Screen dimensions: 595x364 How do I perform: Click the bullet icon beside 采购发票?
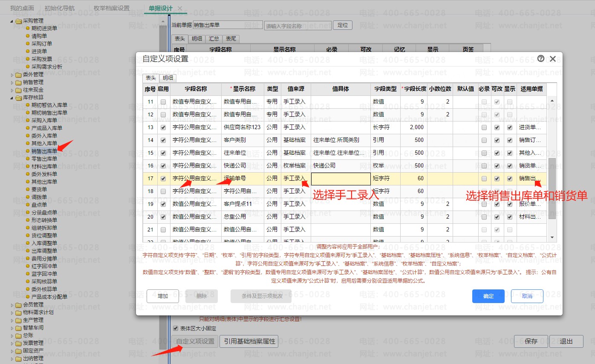(x=28, y=59)
